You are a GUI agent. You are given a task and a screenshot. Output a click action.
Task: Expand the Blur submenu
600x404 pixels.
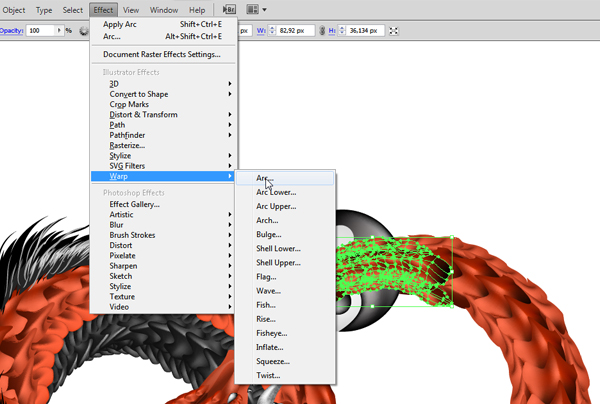coord(163,225)
